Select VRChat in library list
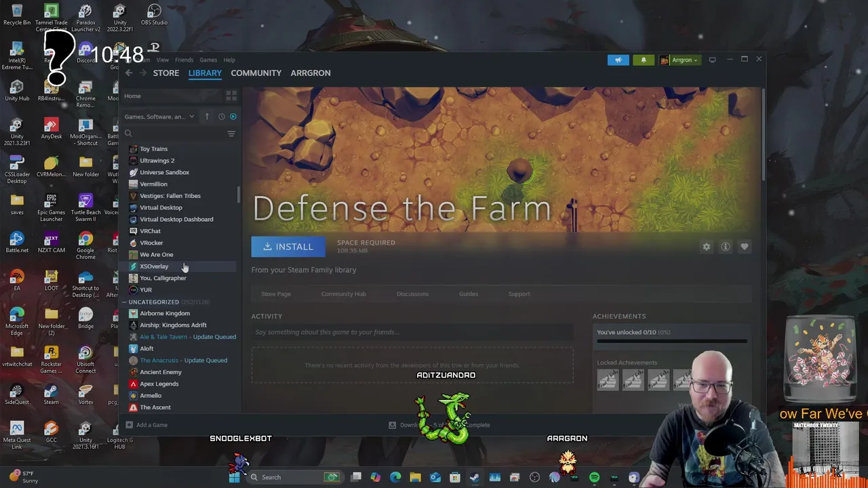The image size is (868, 488). coord(150,231)
